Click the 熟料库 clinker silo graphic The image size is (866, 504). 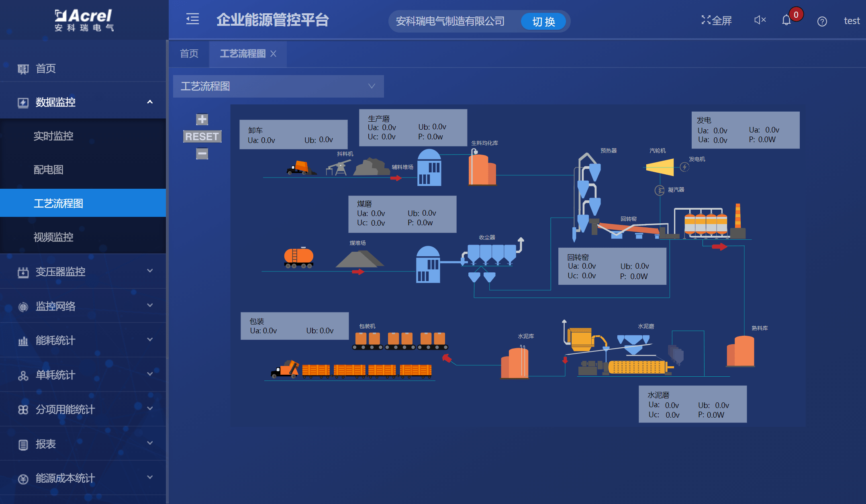[741, 351]
